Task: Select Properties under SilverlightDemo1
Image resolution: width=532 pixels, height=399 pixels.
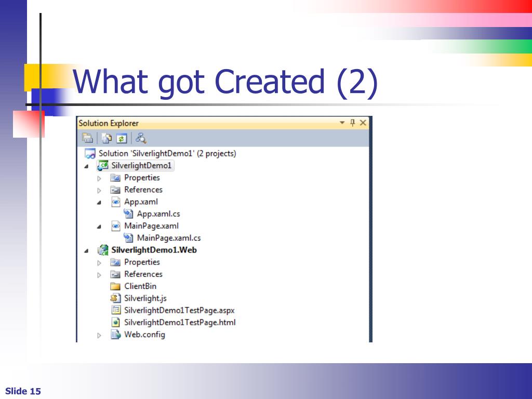Action: pyautogui.click(x=142, y=178)
